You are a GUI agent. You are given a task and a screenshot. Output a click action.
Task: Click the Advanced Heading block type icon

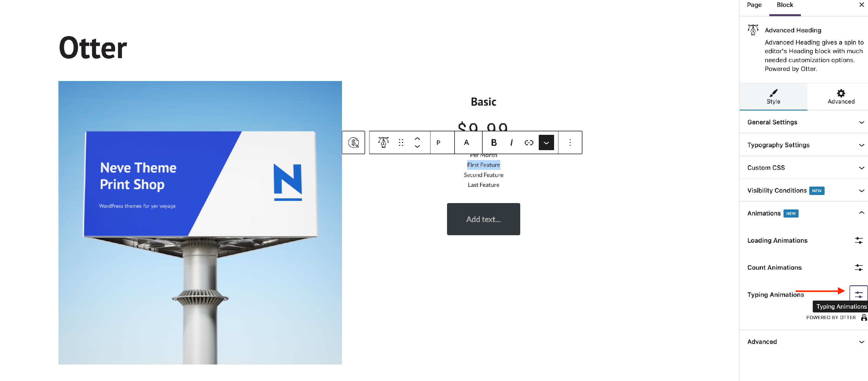[383, 143]
